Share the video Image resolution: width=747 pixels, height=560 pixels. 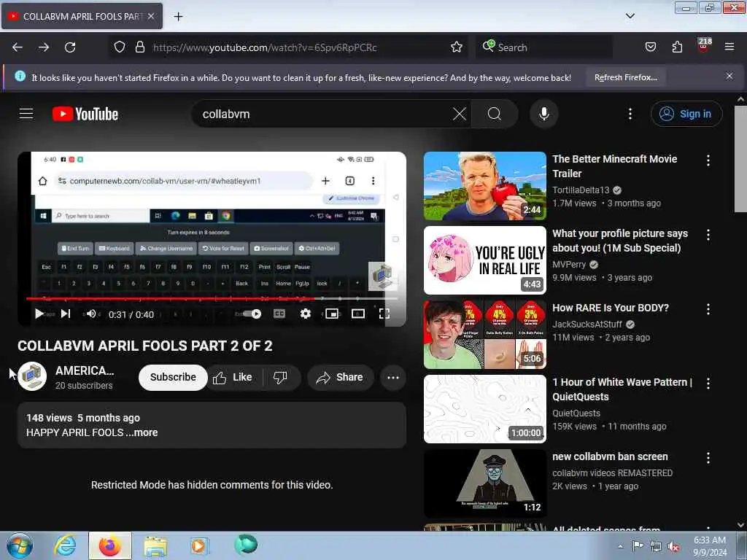pos(340,378)
